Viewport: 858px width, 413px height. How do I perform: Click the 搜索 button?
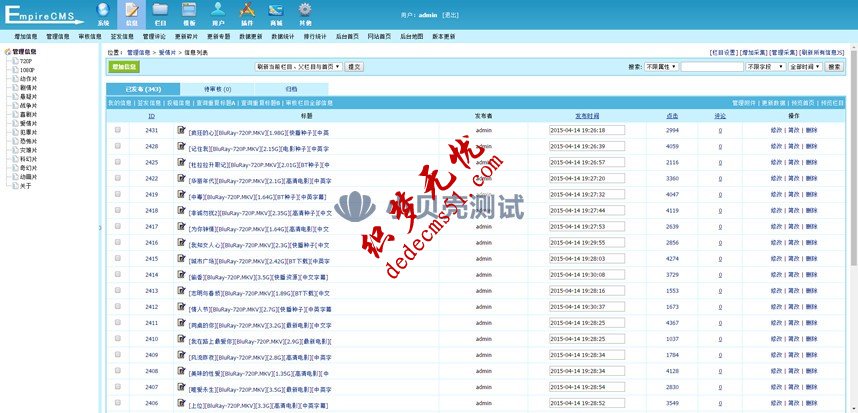(x=834, y=66)
